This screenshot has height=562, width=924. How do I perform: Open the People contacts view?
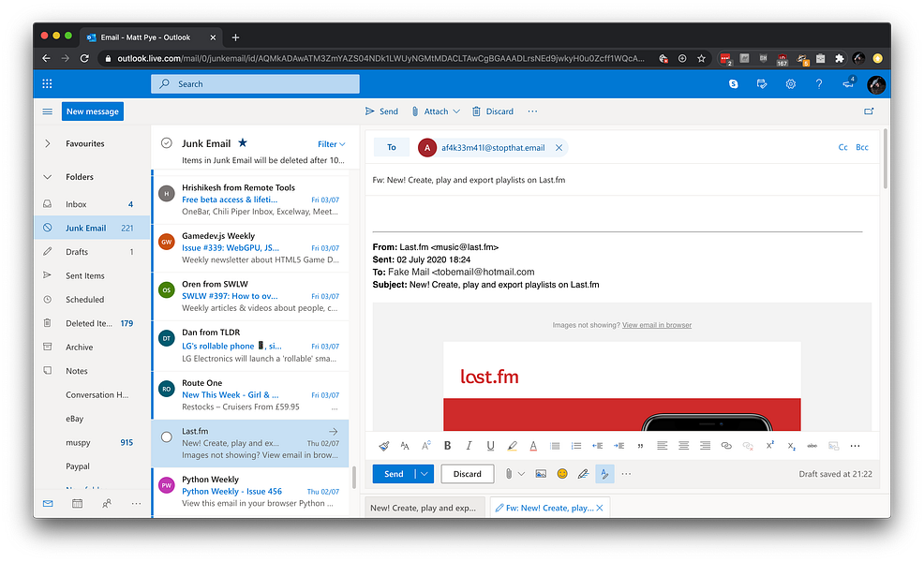click(x=107, y=504)
